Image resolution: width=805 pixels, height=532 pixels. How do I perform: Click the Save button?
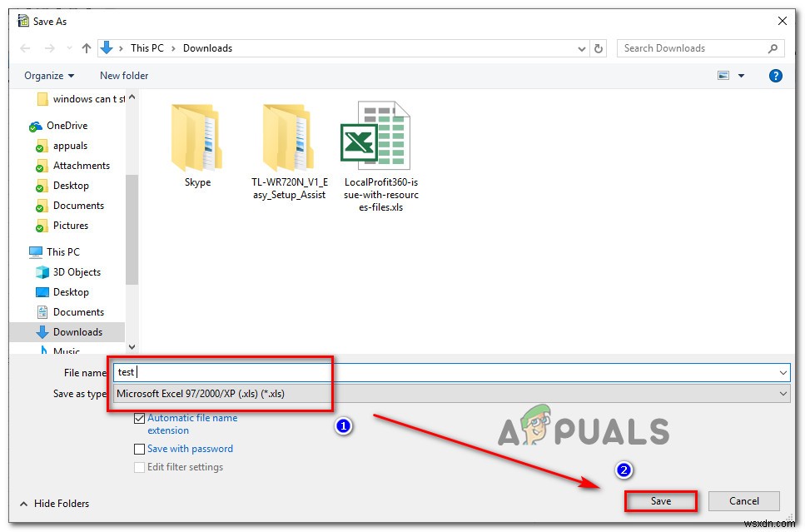(661, 501)
